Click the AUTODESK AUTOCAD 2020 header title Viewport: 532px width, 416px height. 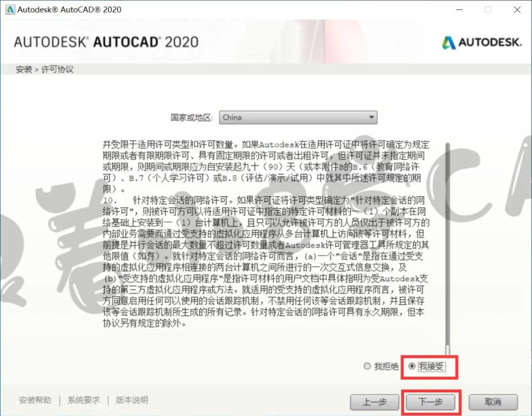coord(106,42)
